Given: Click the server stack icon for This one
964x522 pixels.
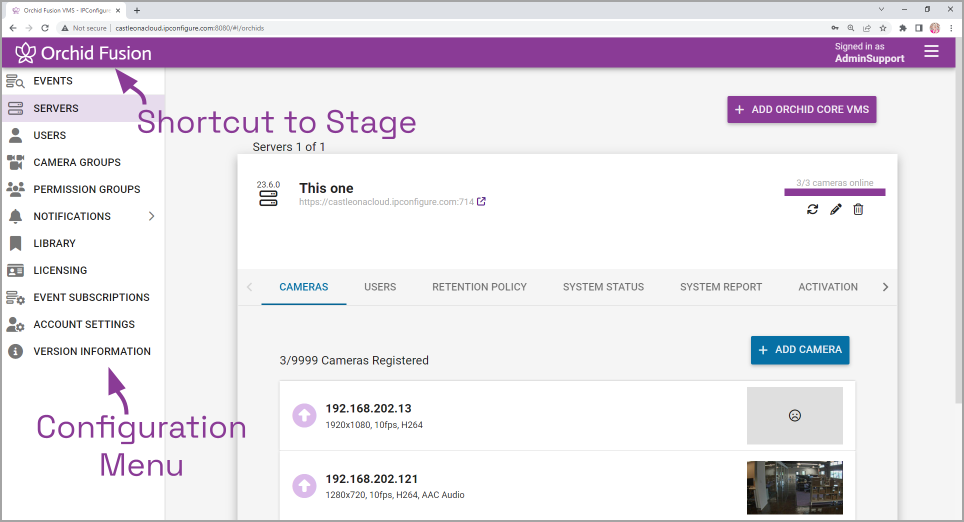Looking at the screenshot, I should point(268,198).
